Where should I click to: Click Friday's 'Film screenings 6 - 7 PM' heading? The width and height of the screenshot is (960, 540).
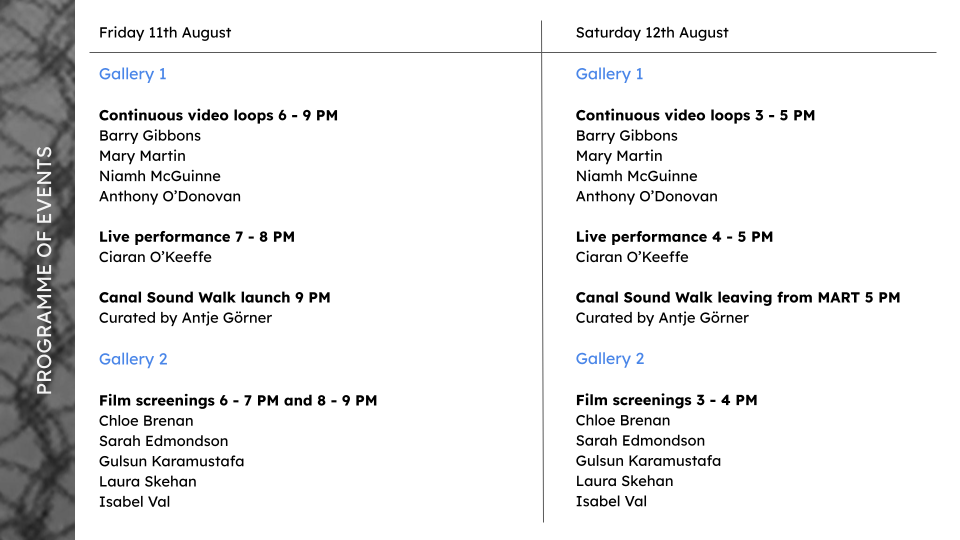238,400
